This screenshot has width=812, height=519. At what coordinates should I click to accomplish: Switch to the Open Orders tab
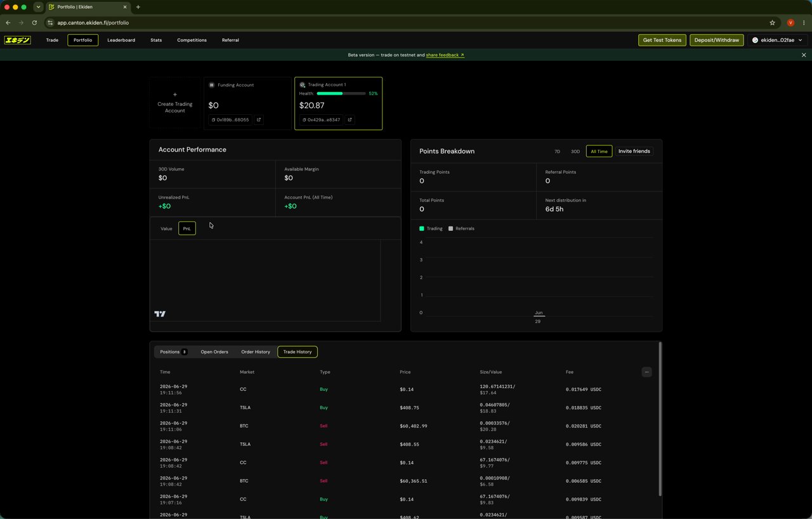214,351
